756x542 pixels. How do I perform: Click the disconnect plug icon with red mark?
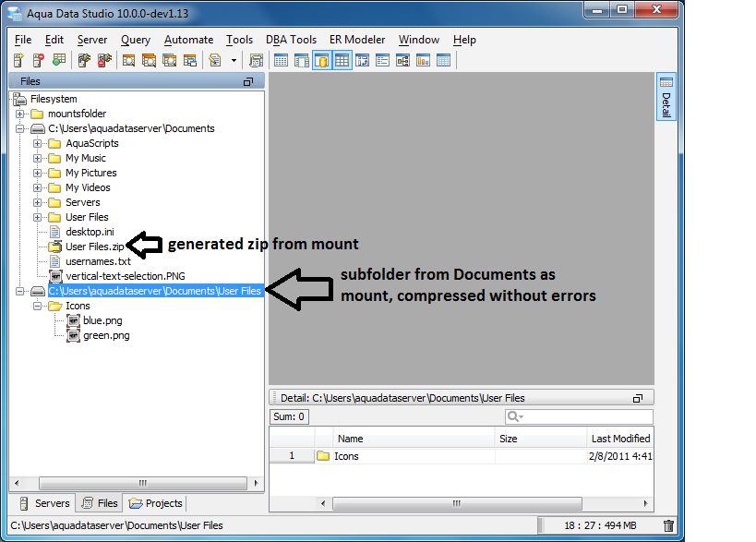point(104,60)
